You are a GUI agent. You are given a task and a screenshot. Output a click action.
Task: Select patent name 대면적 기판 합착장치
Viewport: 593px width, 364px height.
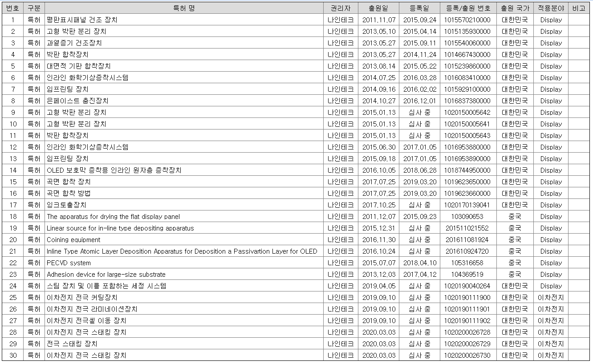pyautogui.click(x=78, y=66)
